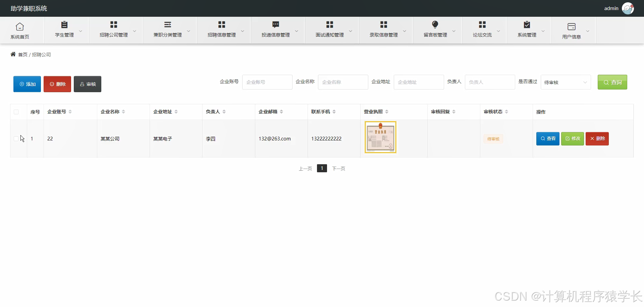This screenshot has height=307, width=644.
Task: Click the 学生管理 clipboard icon
Action: tap(64, 24)
